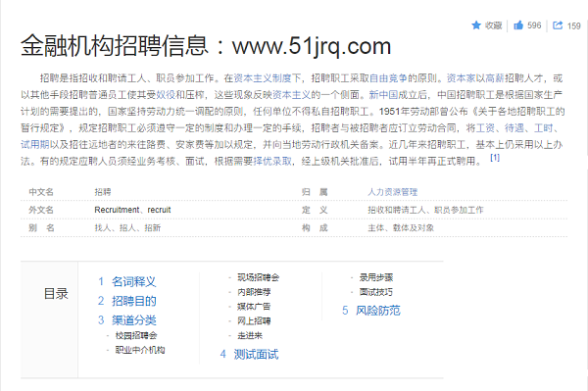
Task: Click the 目录 heading
Action: click(56, 294)
